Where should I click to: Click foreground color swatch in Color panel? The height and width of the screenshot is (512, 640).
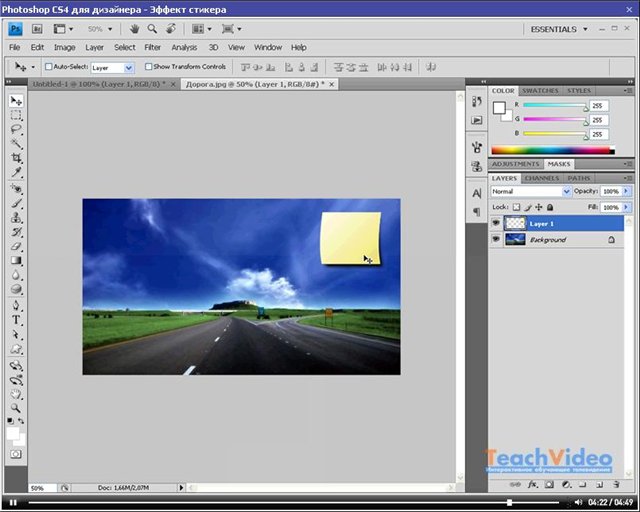tap(499, 108)
